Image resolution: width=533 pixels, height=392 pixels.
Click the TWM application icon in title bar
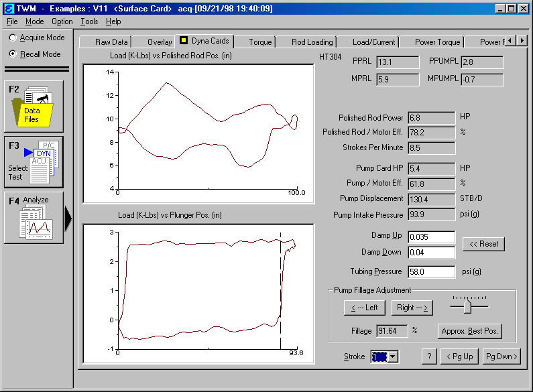pos(9,8)
